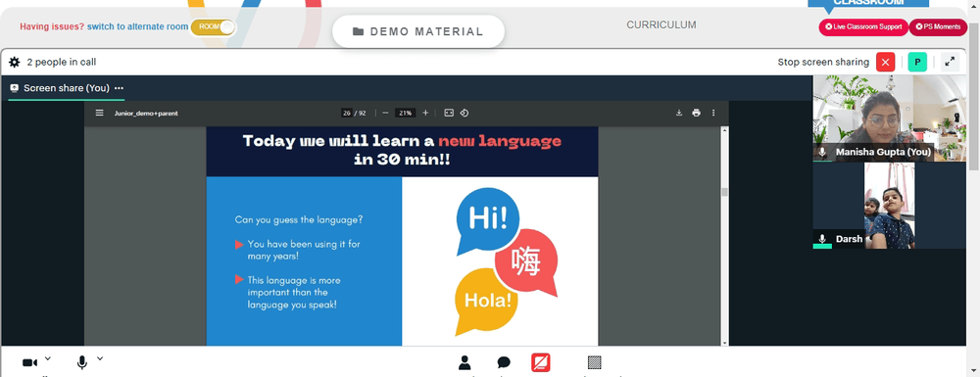Click the Junior_demo+parent file title
The width and height of the screenshot is (980, 377).
click(146, 113)
